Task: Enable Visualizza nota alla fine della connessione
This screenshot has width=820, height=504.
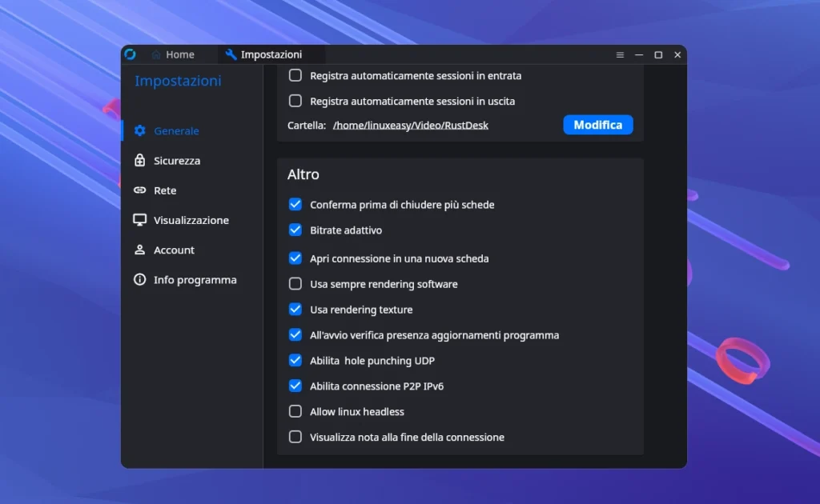Action: [x=295, y=437]
